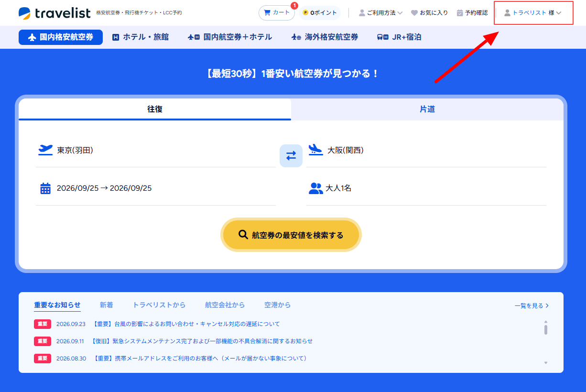Click the 海外格安航空券 globe plane icon

click(296, 37)
